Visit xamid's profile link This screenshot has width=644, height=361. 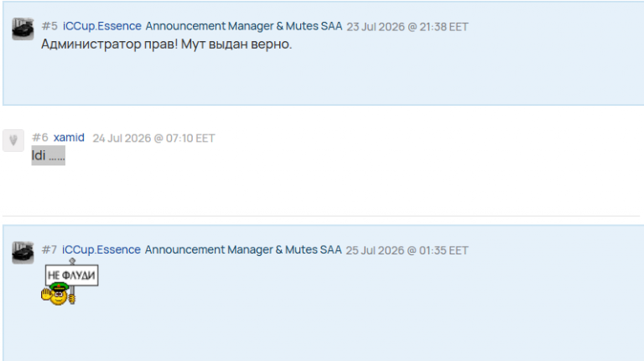coord(69,138)
